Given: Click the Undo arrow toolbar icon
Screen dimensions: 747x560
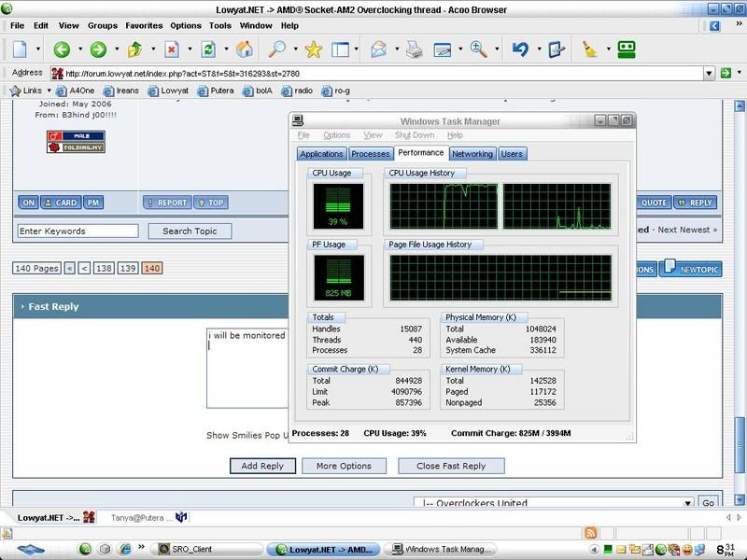Looking at the screenshot, I should pyautogui.click(x=521, y=49).
